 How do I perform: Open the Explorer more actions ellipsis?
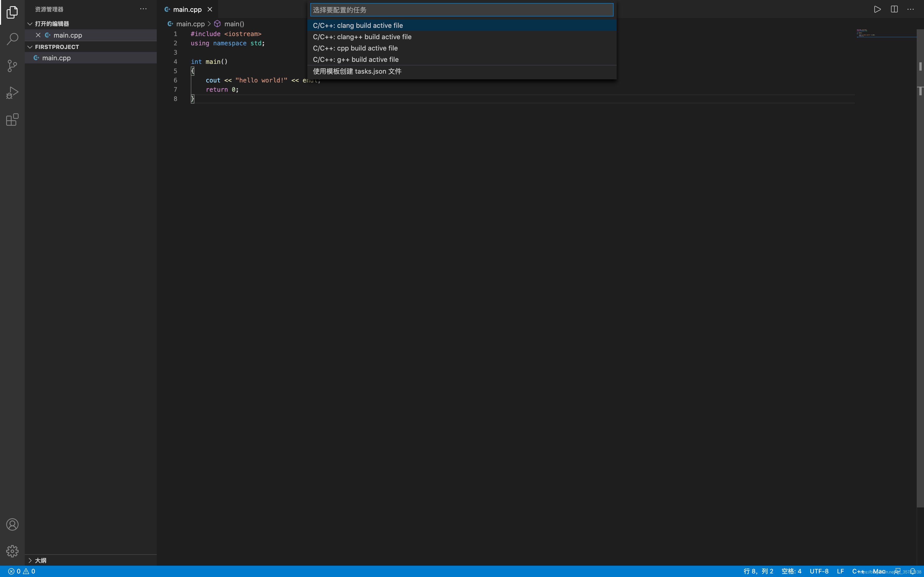pyautogui.click(x=143, y=9)
